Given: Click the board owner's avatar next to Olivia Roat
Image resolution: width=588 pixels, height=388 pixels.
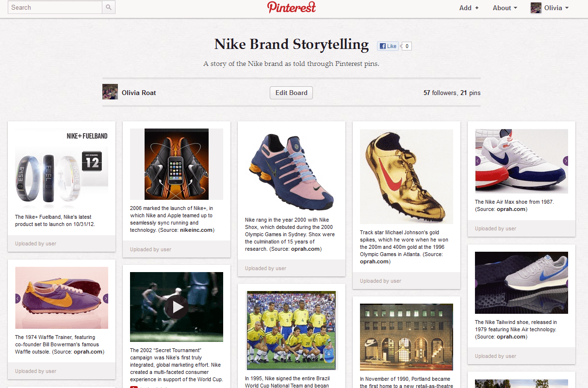Looking at the screenshot, I should click(110, 92).
